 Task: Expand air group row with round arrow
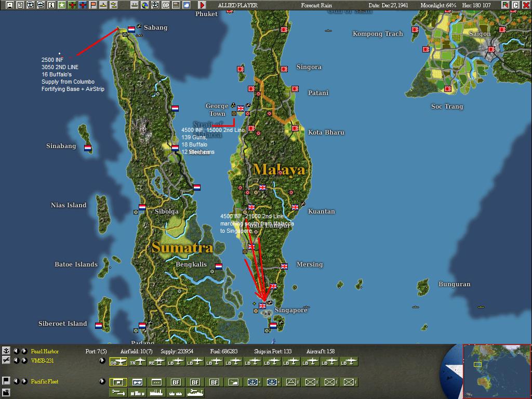pyautogui.click(x=102, y=361)
